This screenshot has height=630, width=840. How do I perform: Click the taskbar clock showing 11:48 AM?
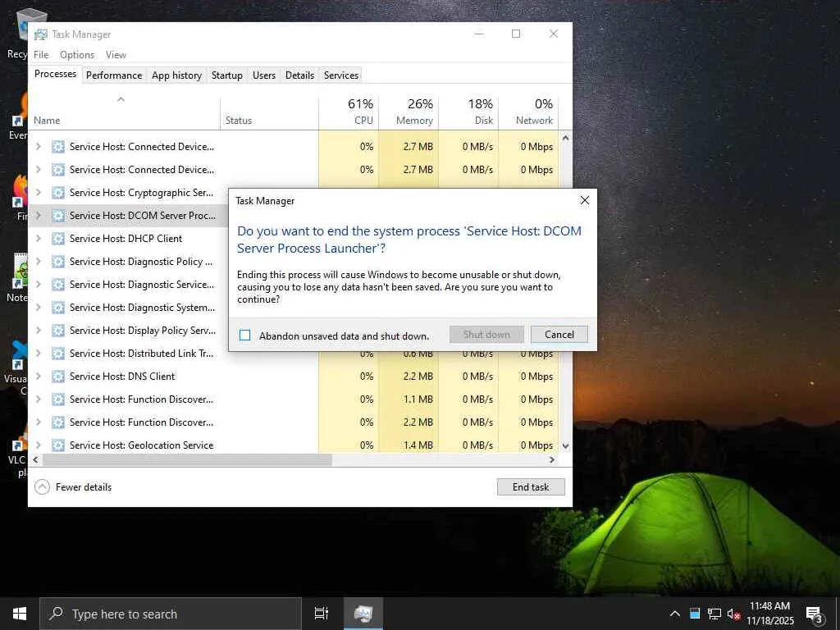(x=770, y=614)
